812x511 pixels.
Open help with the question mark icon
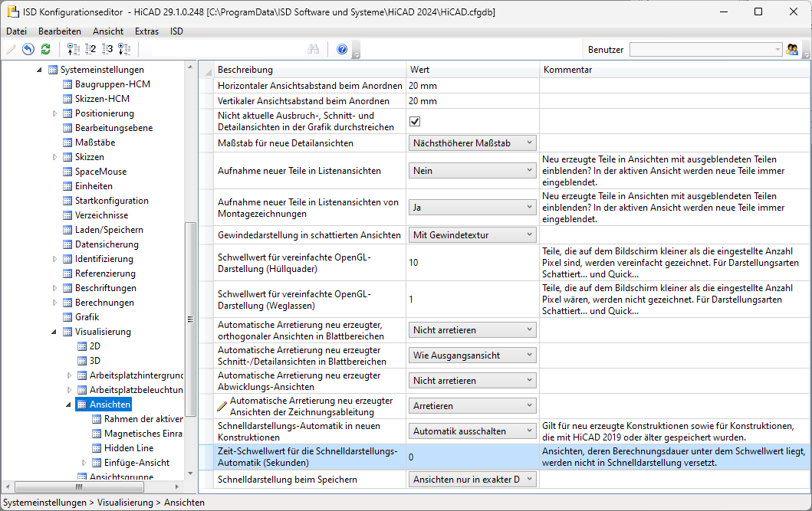click(342, 50)
